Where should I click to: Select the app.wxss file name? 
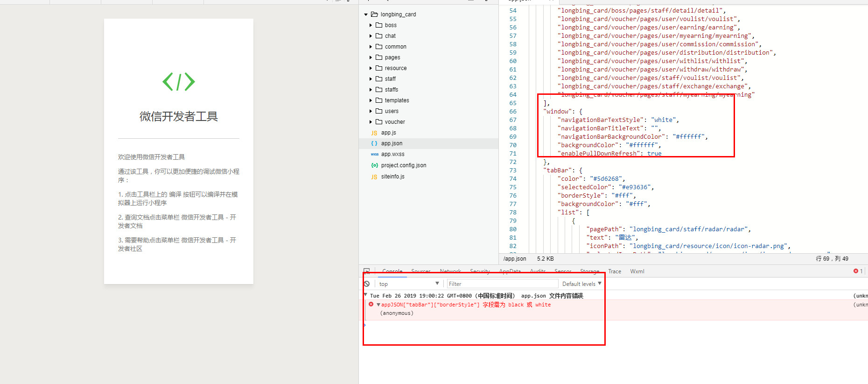(393, 154)
